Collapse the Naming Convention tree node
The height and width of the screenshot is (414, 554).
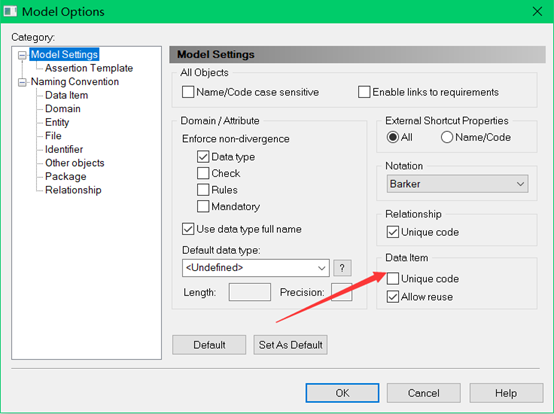tap(22, 82)
